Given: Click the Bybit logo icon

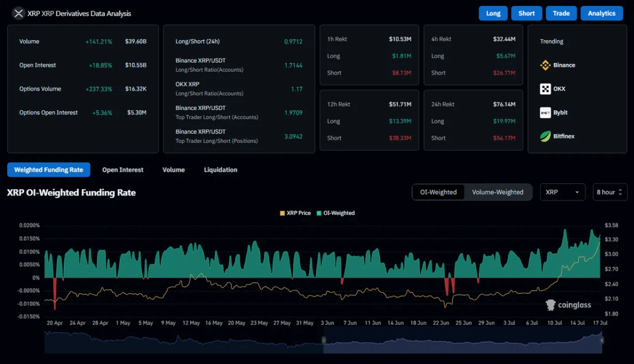Looking at the screenshot, I should click(x=545, y=113).
